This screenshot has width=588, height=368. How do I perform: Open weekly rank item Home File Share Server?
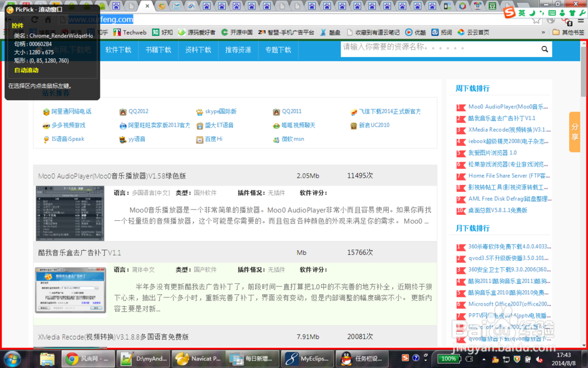pos(509,175)
